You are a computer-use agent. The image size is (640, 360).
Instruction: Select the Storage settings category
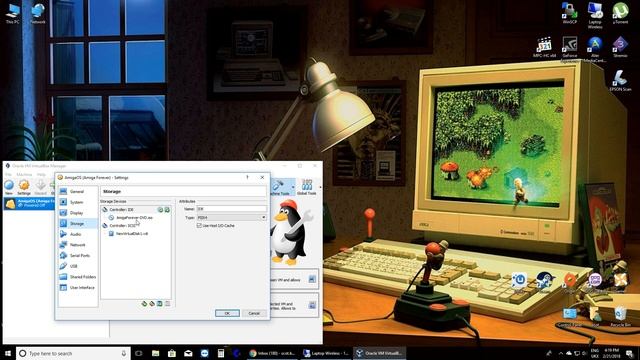click(x=77, y=223)
